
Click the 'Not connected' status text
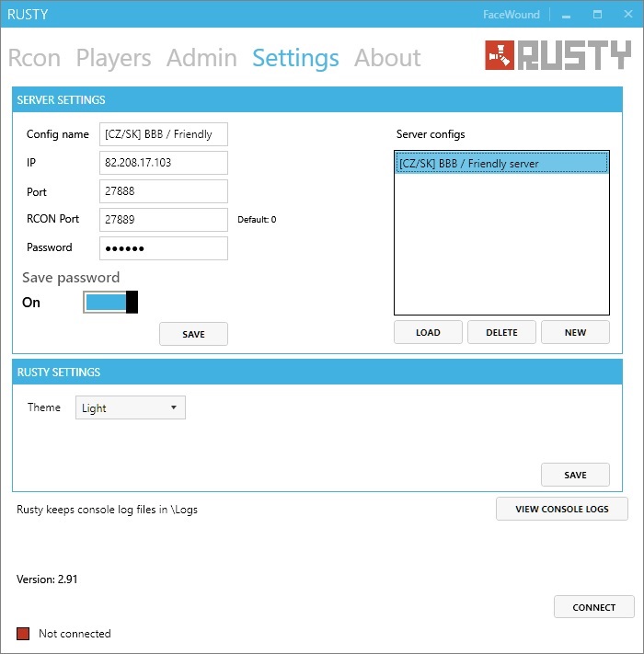(x=75, y=634)
